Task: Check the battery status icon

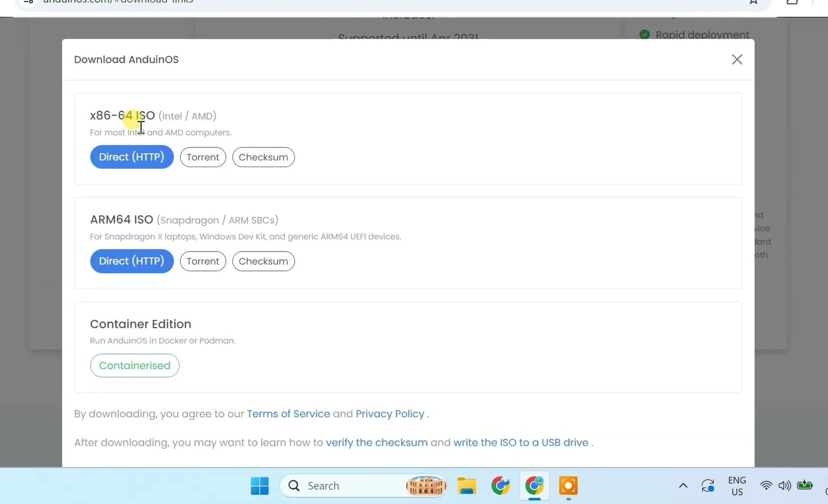Action: tap(805, 485)
